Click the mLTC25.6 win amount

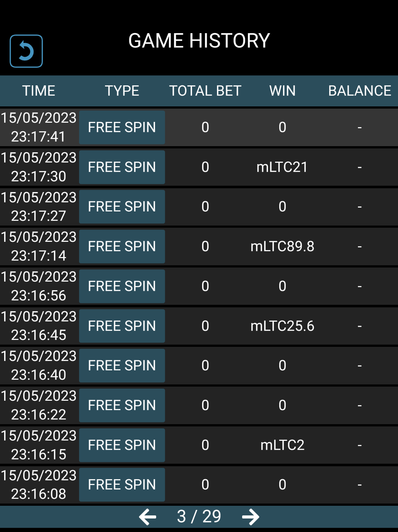(282, 326)
